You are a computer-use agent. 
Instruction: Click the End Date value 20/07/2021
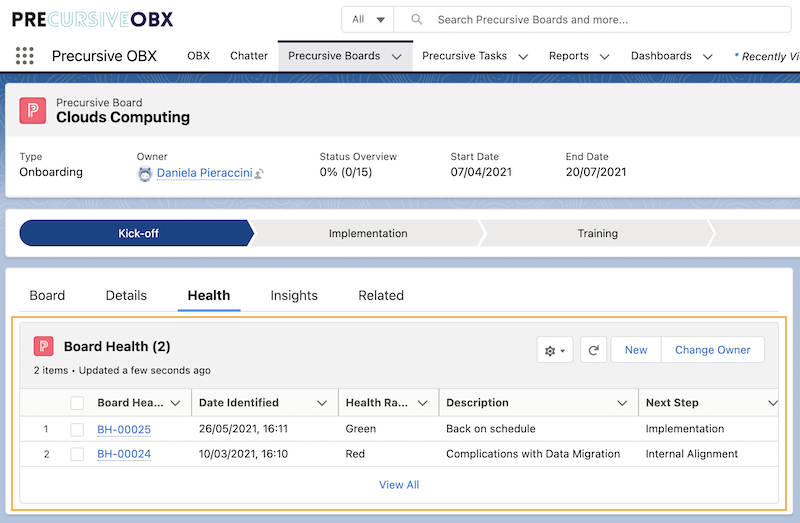point(596,172)
